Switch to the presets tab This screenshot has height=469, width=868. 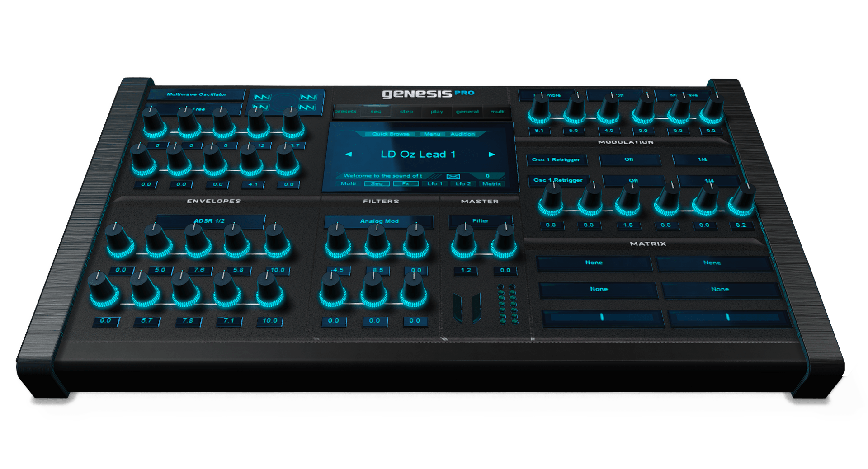[345, 111]
